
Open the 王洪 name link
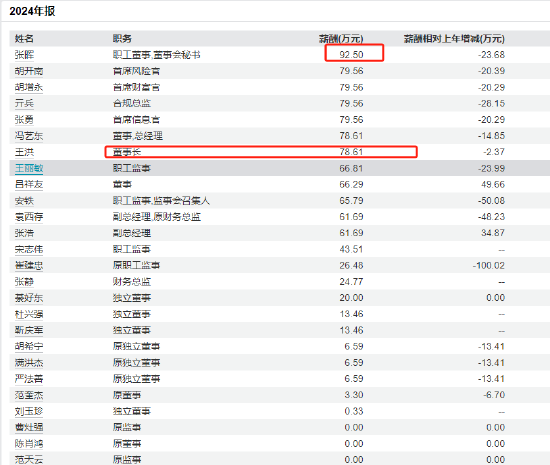[24, 152]
